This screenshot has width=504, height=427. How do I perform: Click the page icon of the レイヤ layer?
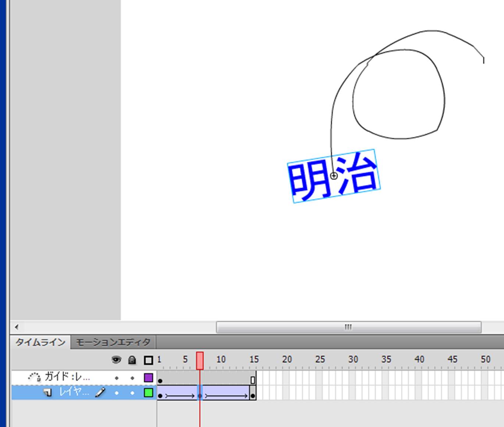tap(47, 393)
